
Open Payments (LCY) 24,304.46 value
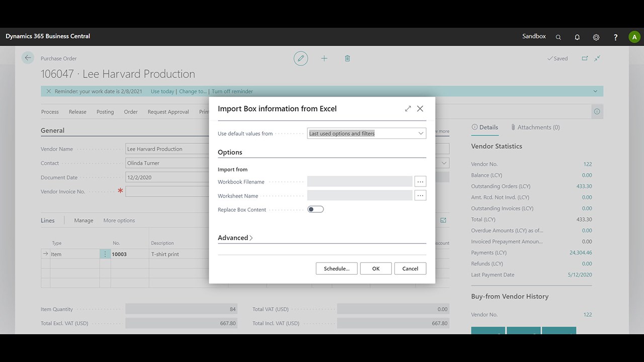coord(581,252)
